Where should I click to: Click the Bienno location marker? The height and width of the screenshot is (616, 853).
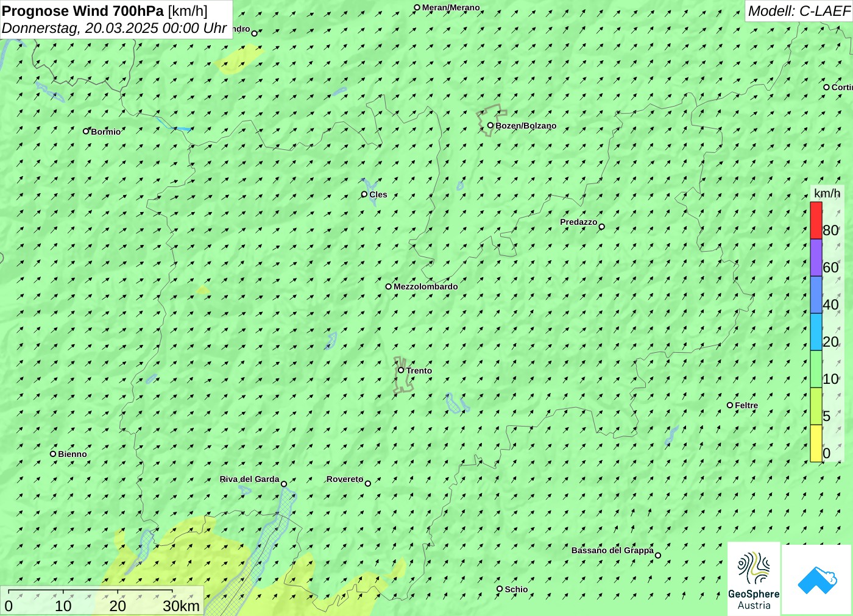53,454
